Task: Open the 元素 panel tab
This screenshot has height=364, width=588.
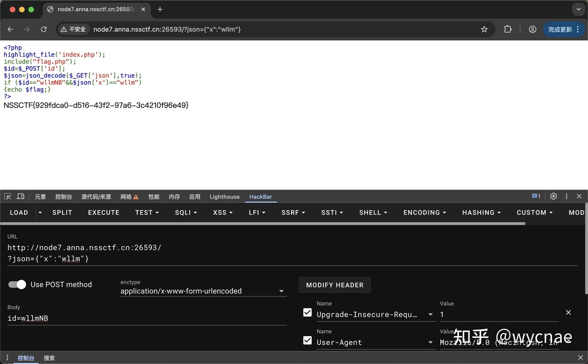Action: click(x=40, y=196)
